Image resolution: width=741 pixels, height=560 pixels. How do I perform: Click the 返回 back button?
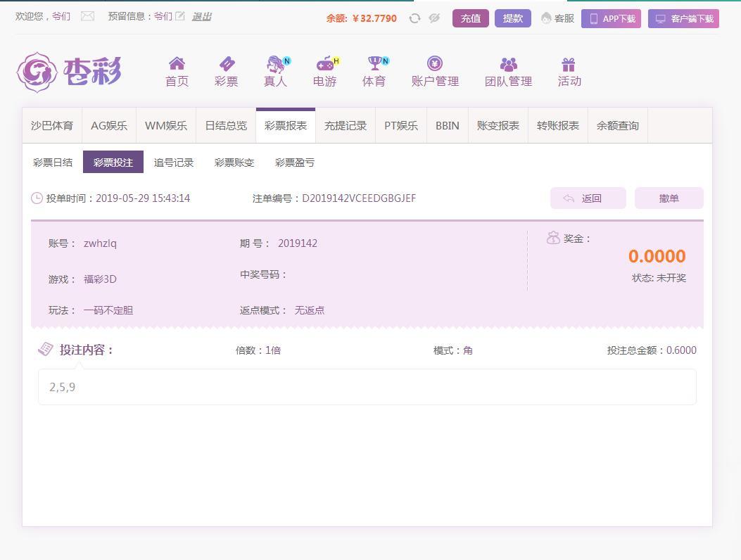point(588,198)
